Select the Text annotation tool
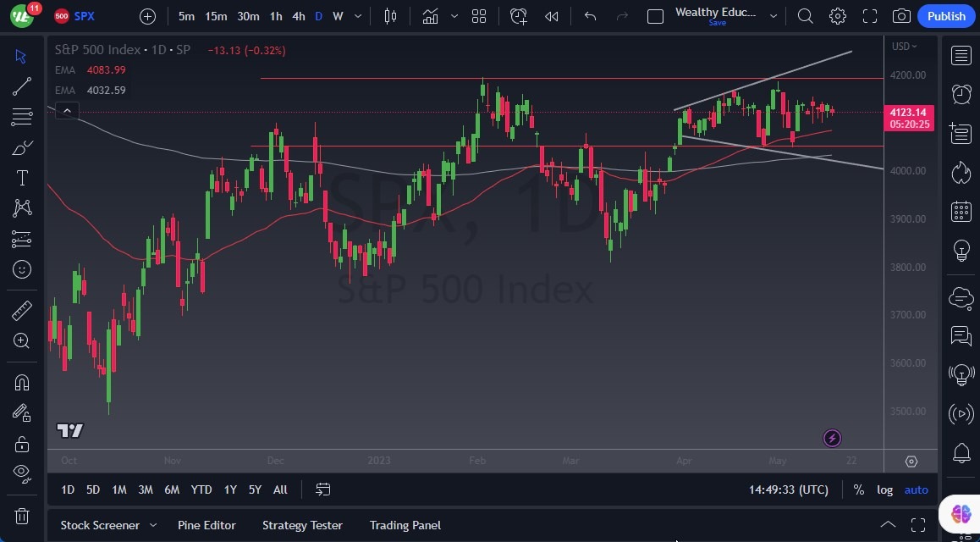The image size is (980, 542). click(x=21, y=178)
